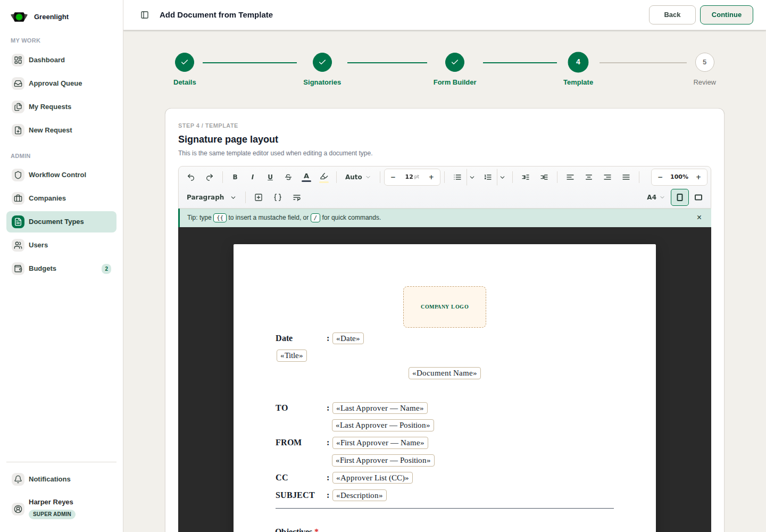The image size is (766, 532).
Task: Select portrait page orientation
Action: click(680, 197)
